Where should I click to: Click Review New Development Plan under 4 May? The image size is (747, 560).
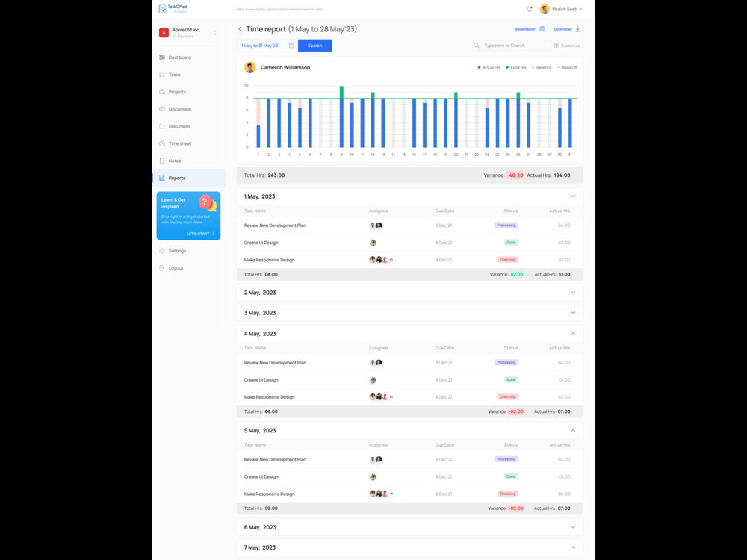(x=275, y=363)
